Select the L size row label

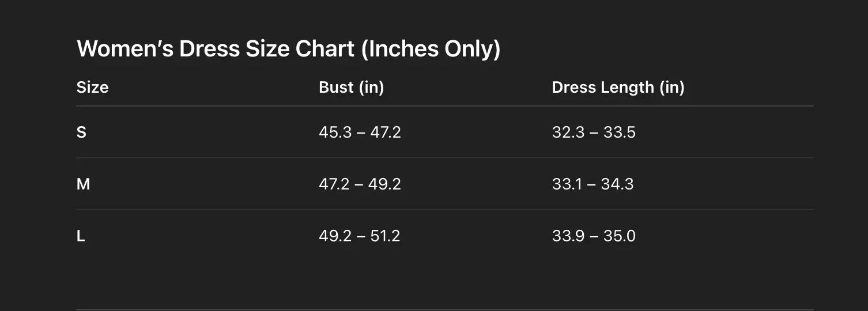81,236
